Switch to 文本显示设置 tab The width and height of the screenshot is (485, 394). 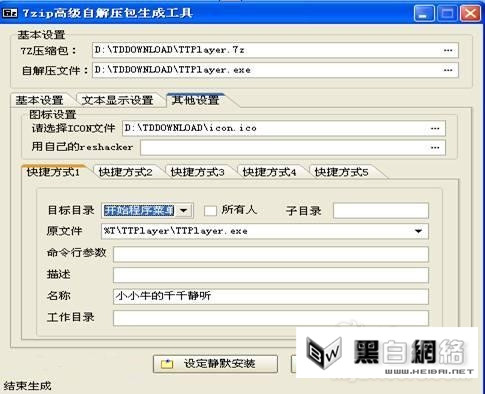[x=117, y=100]
